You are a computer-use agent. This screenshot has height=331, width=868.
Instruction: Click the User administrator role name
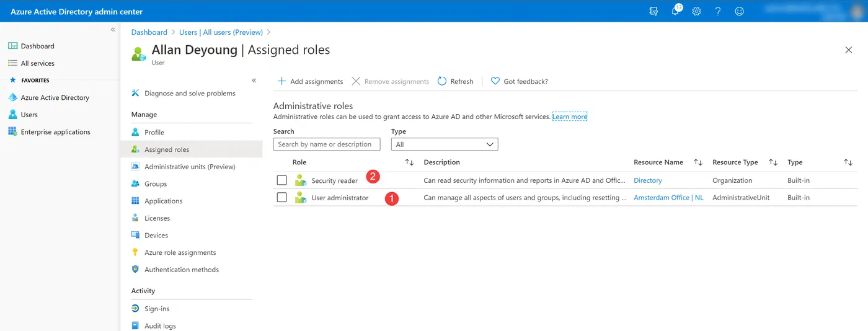(340, 198)
